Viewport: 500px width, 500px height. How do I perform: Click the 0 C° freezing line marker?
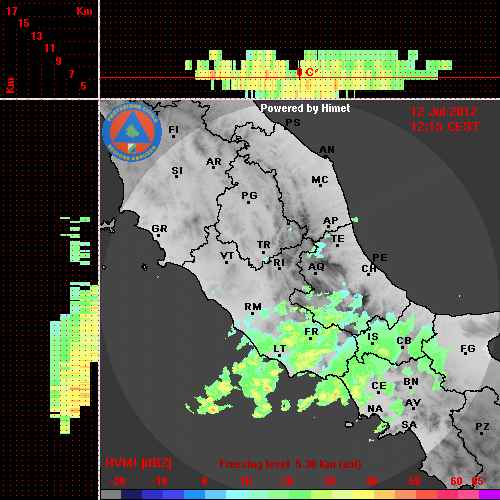click(x=307, y=72)
